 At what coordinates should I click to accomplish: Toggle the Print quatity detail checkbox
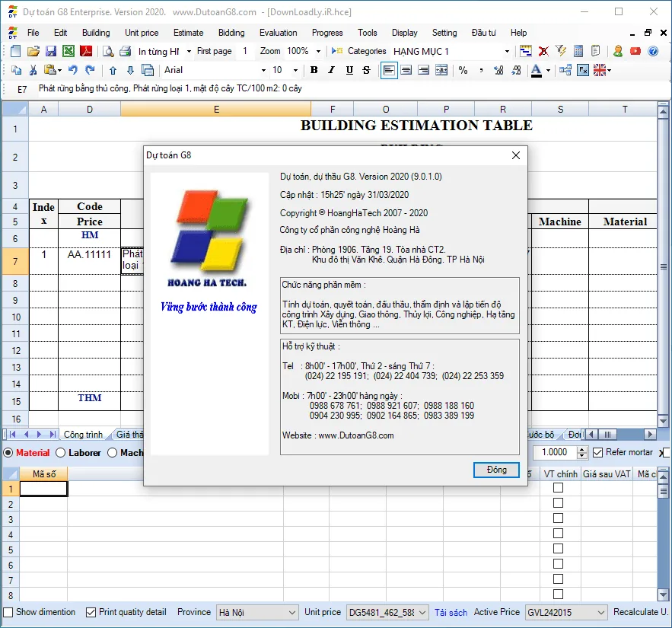pos(91,612)
